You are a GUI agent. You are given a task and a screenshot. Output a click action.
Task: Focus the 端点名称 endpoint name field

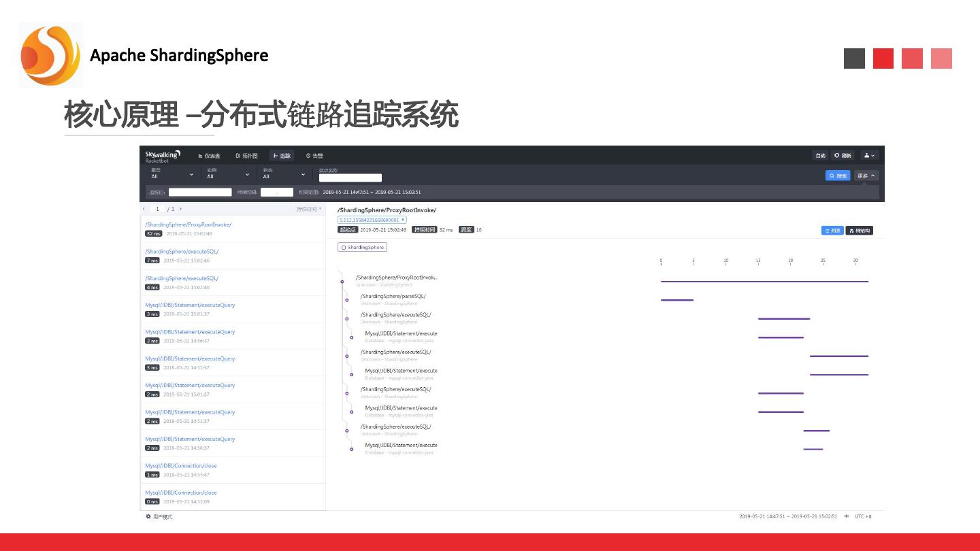(x=350, y=178)
